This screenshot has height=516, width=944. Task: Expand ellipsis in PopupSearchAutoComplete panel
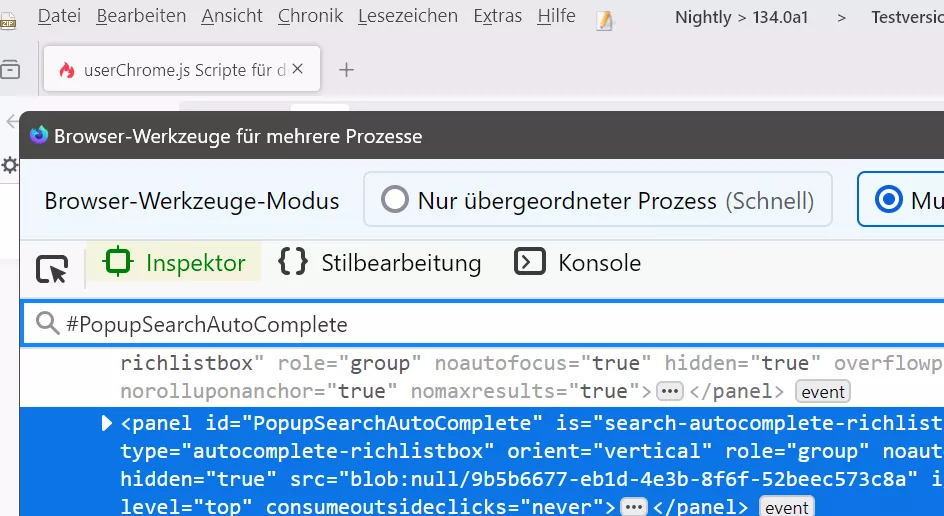pyautogui.click(x=633, y=507)
